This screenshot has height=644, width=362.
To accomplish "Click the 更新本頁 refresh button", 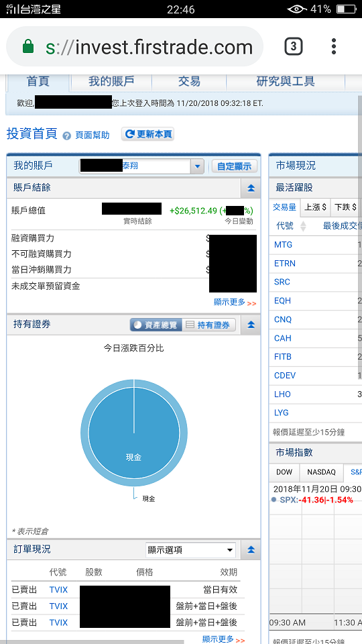I will (147, 134).
